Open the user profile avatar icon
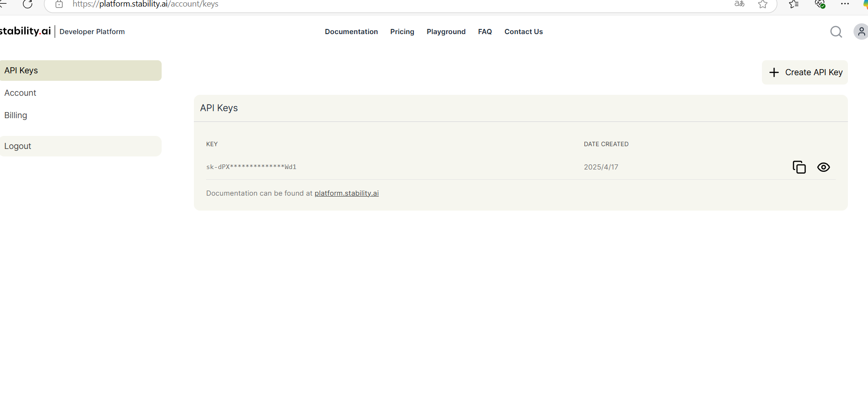The height and width of the screenshot is (403, 868). point(861,32)
